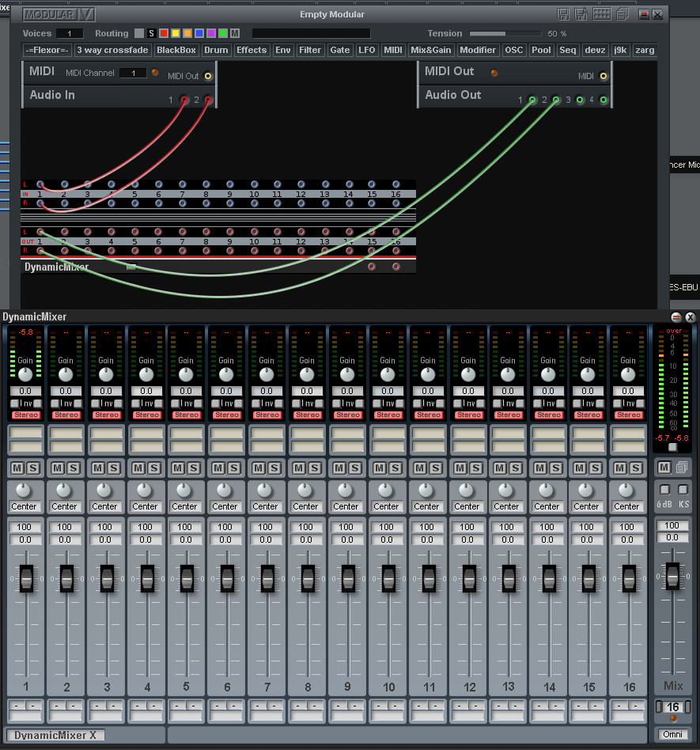
Task: Open the Omni selector below master strip
Action: click(x=673, y=734)
